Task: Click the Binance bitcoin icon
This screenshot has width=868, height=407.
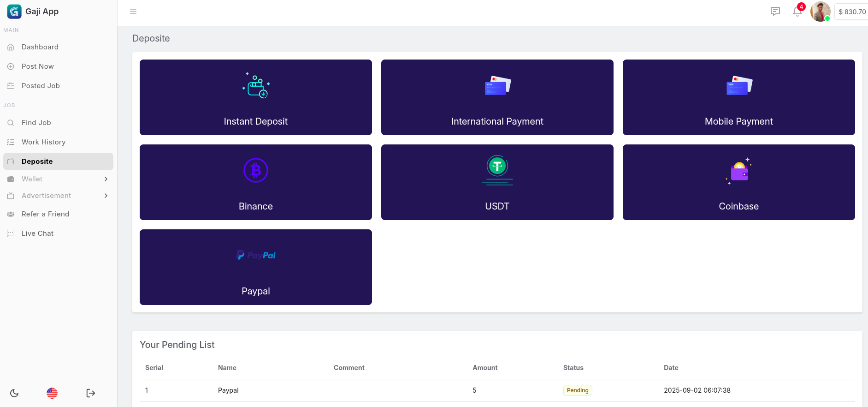Action: (256, 170)
